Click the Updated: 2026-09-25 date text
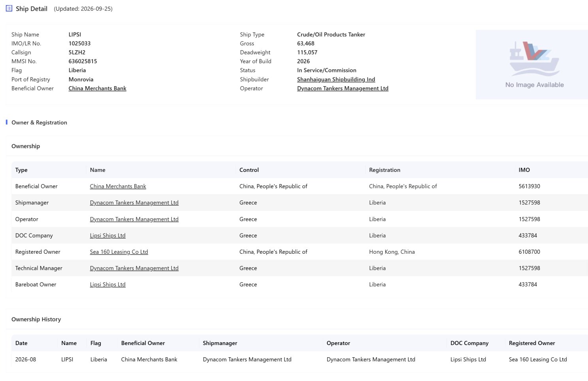 coord(83,9)
